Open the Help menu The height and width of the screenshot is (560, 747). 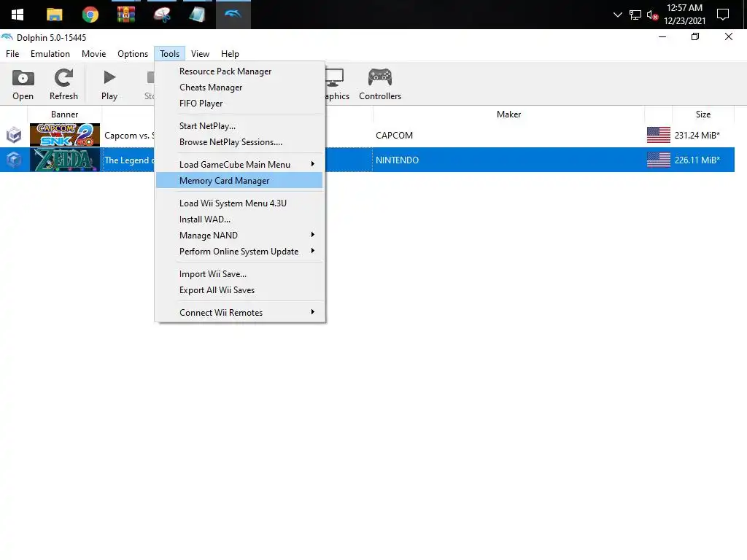[230, 54]
